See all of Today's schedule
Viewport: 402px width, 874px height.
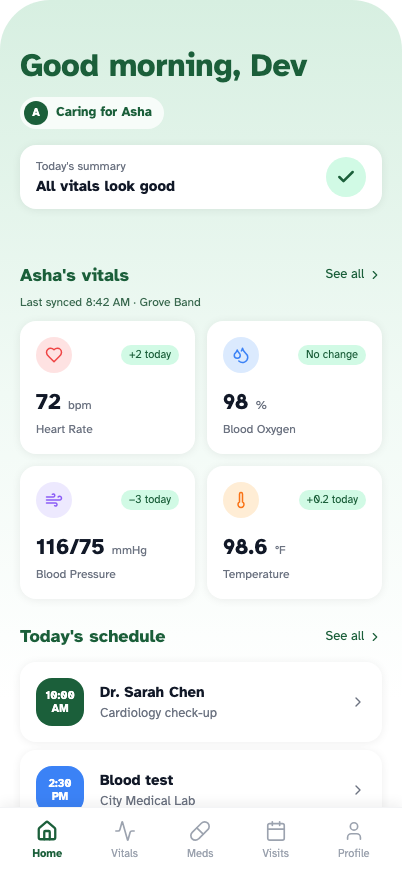pyautogui.click(x=352, y=636)
